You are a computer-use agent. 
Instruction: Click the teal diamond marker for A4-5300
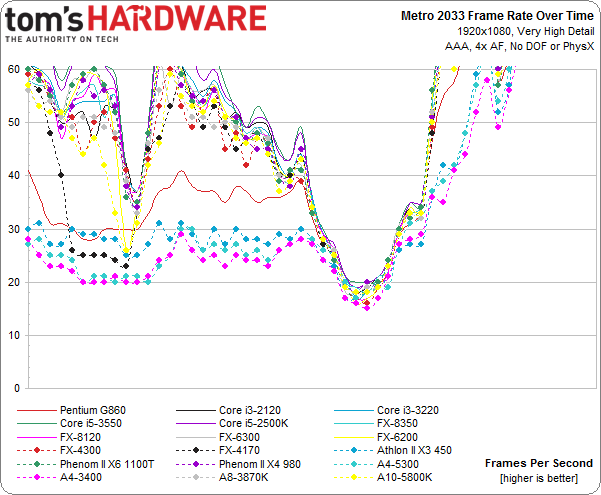tap(354, 464)
